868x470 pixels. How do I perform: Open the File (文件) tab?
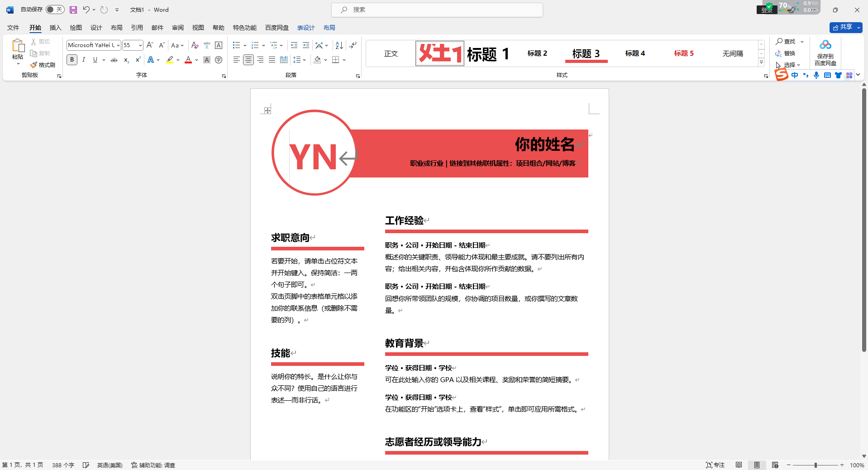[x=13, y=28]
